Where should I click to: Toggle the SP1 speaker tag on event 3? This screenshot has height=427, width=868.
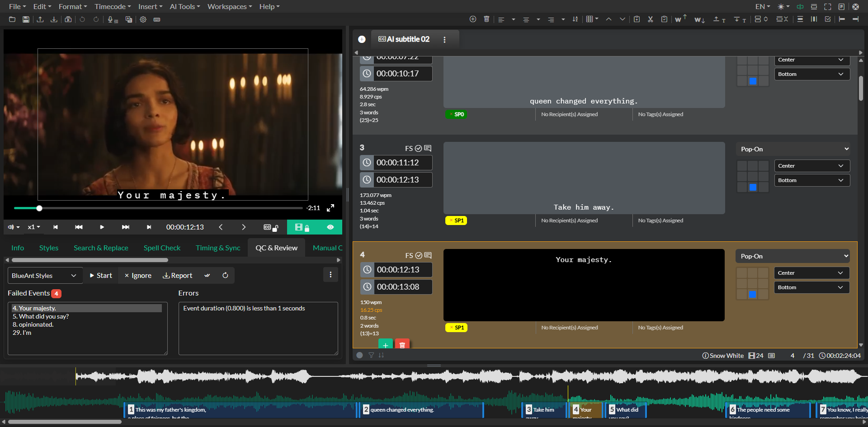pyautogui.click(x=456, y=221)
